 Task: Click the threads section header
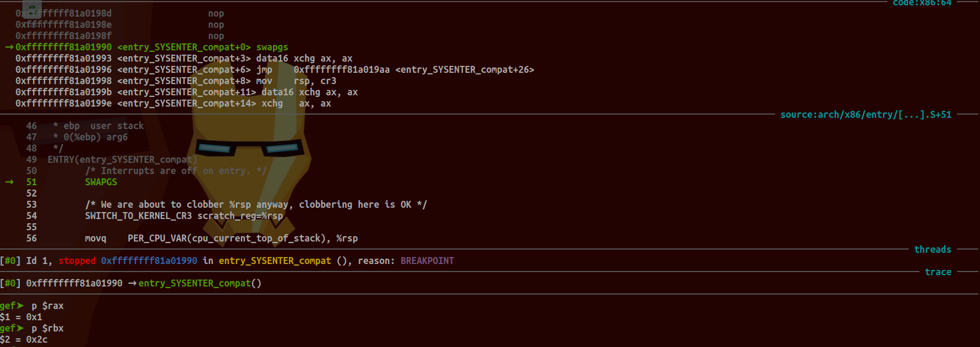pyautogui.click(x=932, y=250)
